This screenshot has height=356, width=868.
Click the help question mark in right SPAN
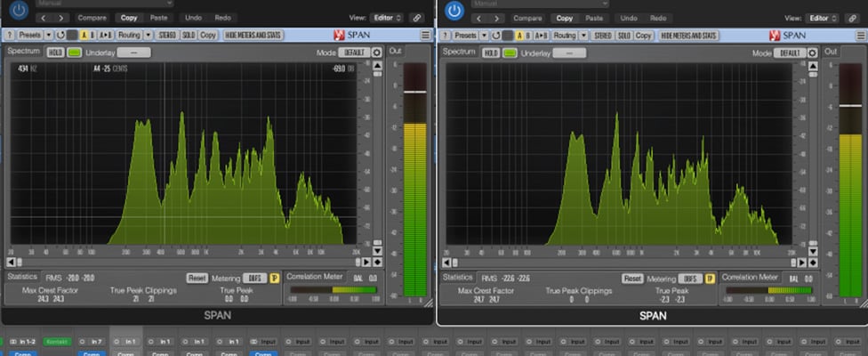point(445,36)
